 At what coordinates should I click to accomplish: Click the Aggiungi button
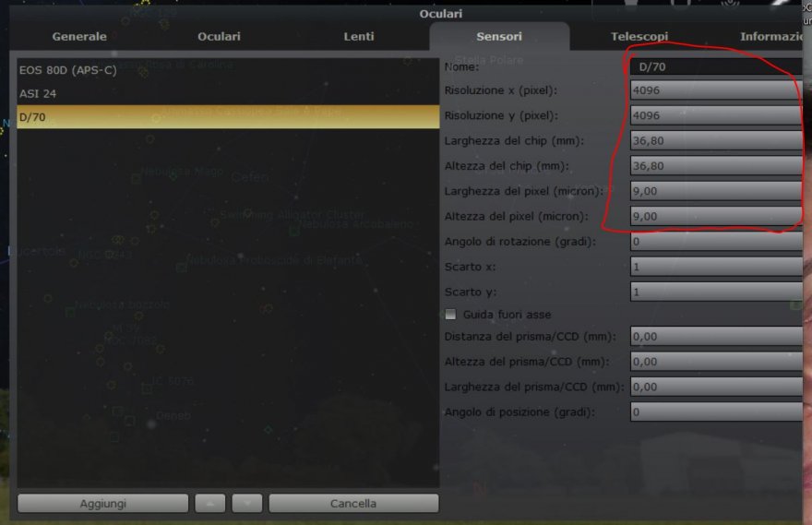[x=103, y=503]
